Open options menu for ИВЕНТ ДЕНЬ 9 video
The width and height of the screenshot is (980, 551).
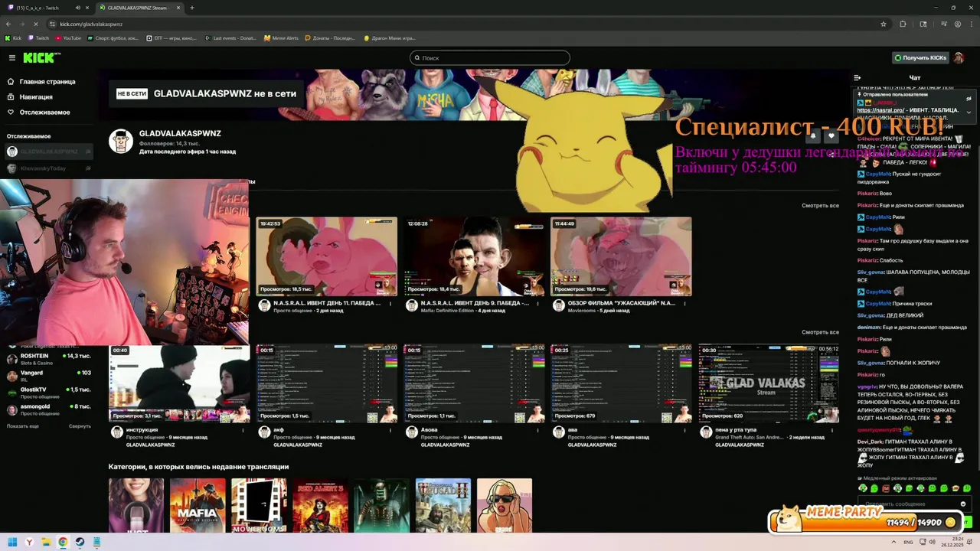pos(538,304)
